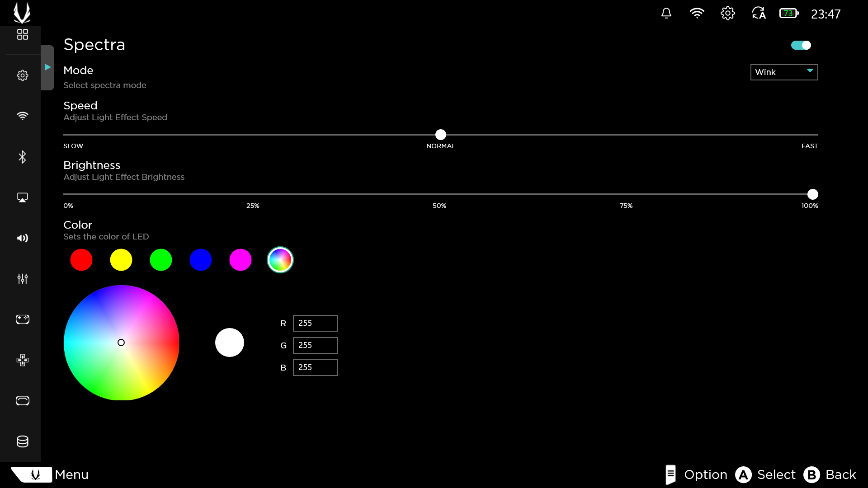The height and width of the screenshot is (488, 868).
Task: Open display cast settings in sidebar
Action: click(x=22, y=197)
